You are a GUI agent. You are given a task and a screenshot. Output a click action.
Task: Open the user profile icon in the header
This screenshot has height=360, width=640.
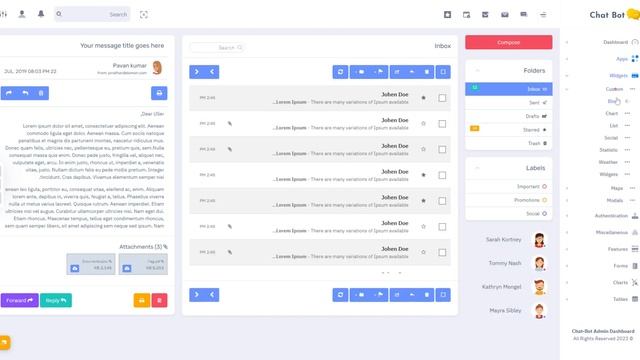click(22, 14)
